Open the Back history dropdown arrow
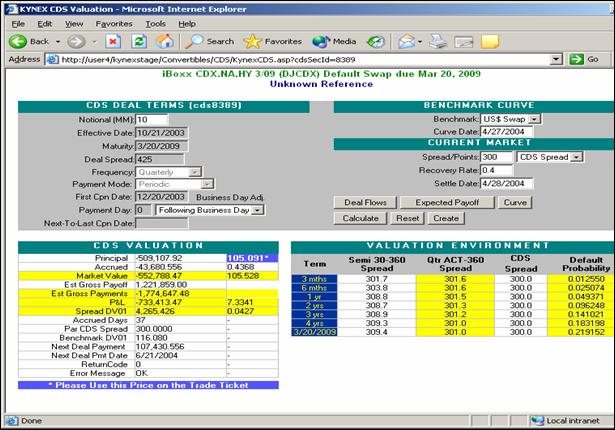The height and width of the screenshot is (430, 615). point(58,42)
